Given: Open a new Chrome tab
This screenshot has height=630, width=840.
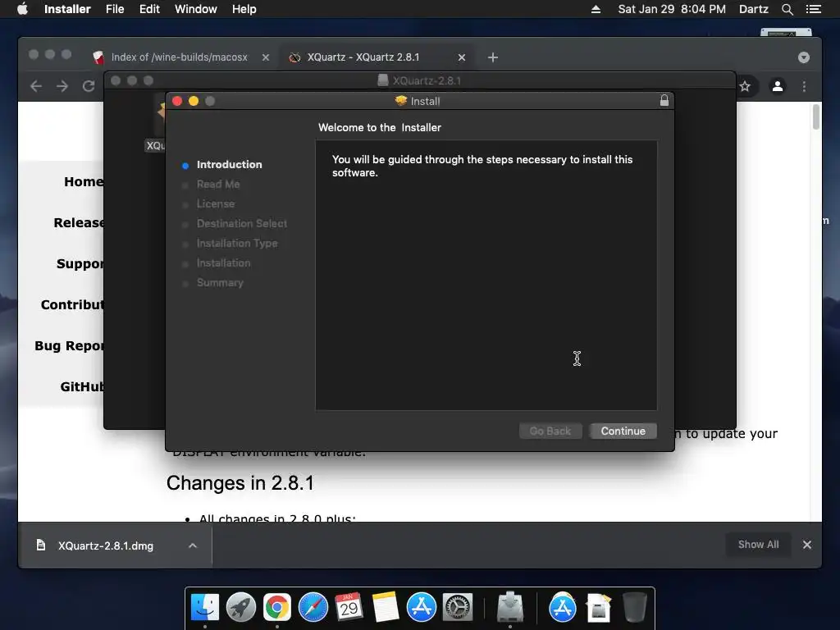Looking at the screenshot, I should (x=493, y=57).
